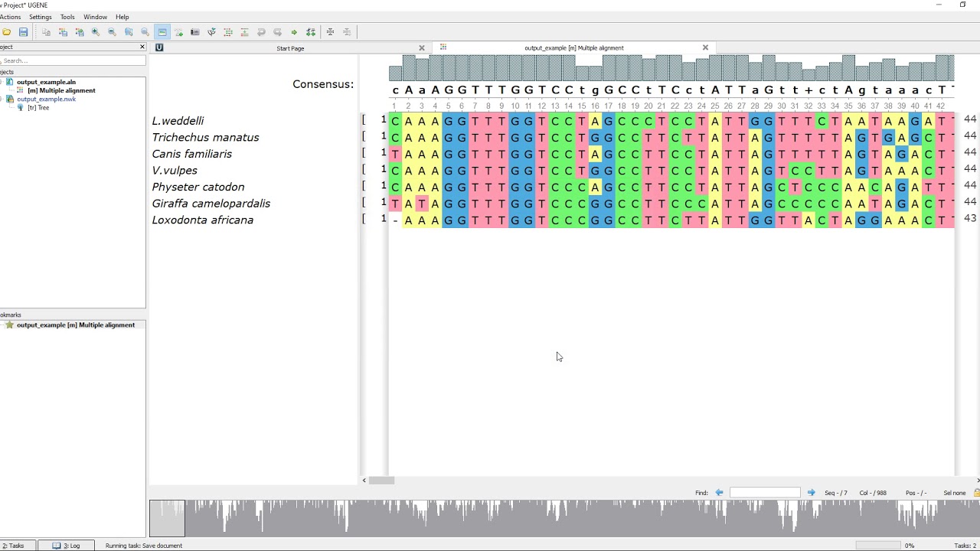
Task: Open the Log panel button
Action: coord(66,546)
